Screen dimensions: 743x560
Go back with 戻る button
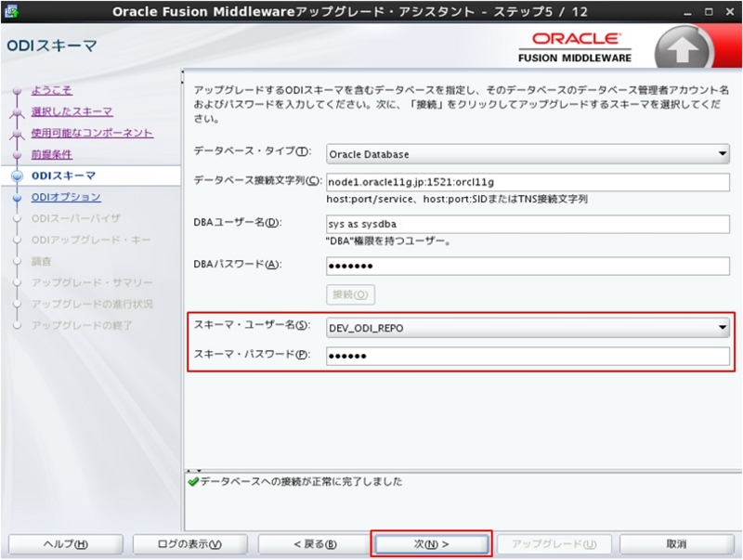coord(315,544)
